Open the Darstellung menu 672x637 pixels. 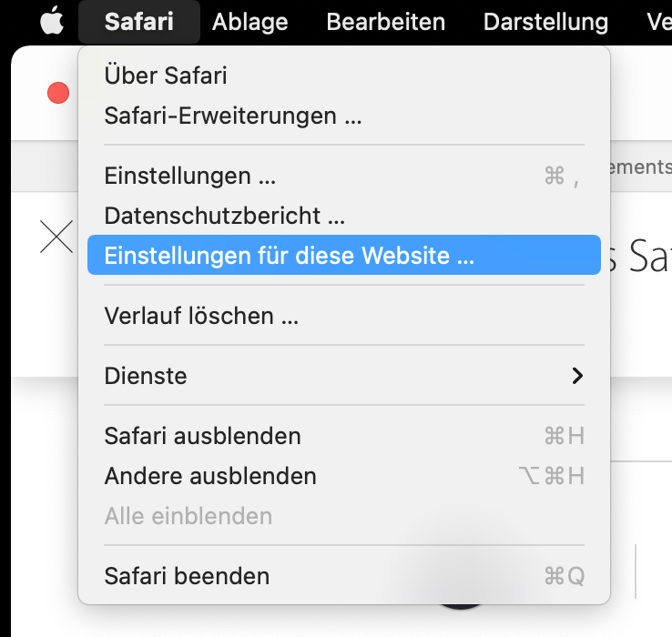tap(545, 22)
